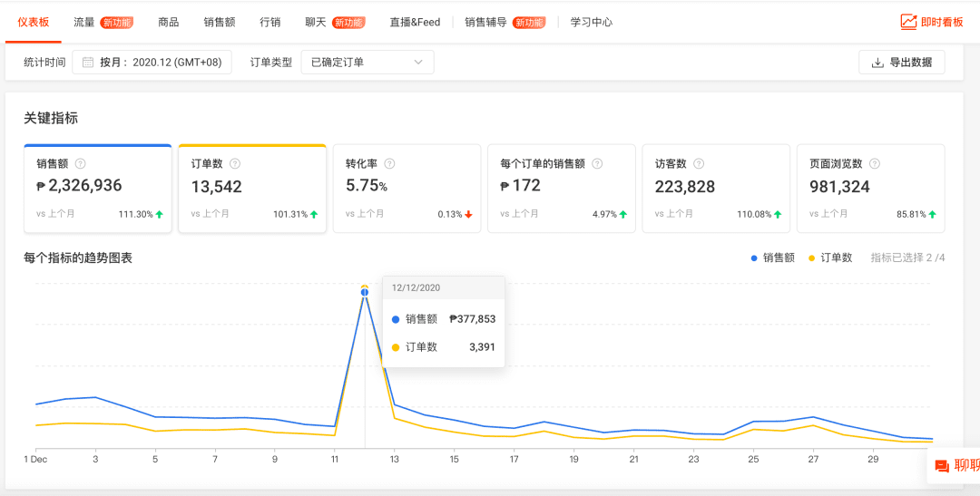This screenshot has height=496, width=980.
Task: Click help icon next to 销售额
Action: (x=81, y=164)
